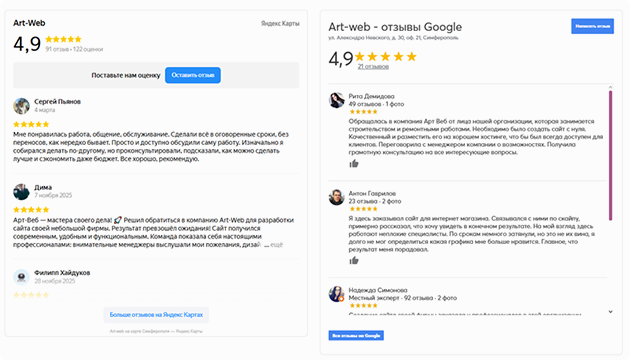Screen dimensions: 630x360
Task: Click the five-star rating next to 4,9 Yandex
Action: [x=63, y=39]
